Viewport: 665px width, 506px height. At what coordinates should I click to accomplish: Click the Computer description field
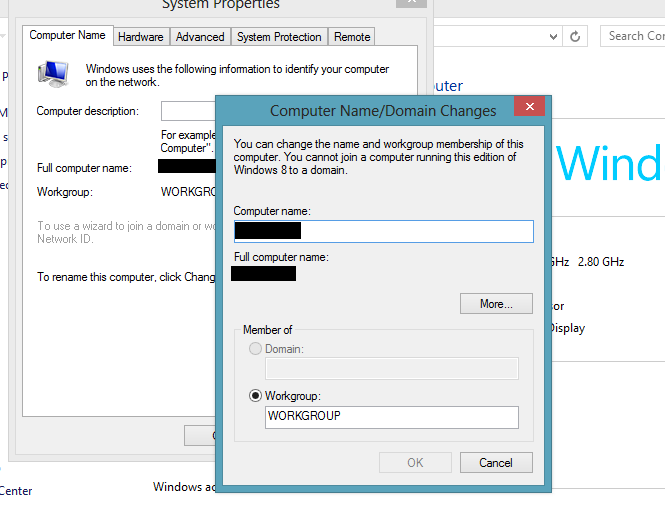[x=188, y=111]
